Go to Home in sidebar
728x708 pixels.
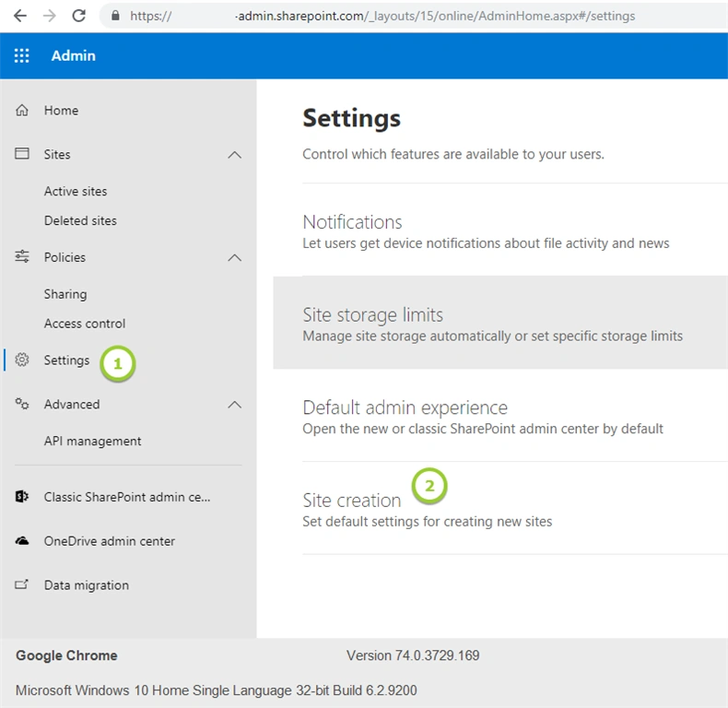pyautogui.click(x=62, y=111)
